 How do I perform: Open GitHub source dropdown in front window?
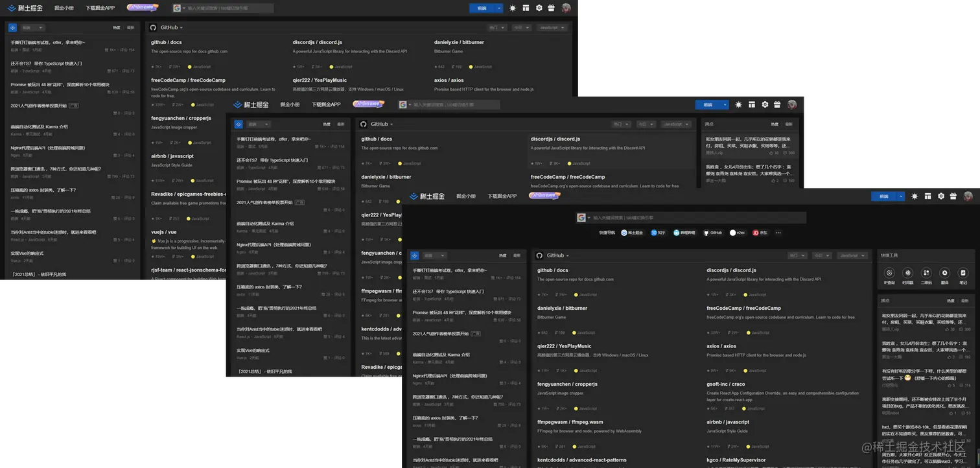click(558, 255)
